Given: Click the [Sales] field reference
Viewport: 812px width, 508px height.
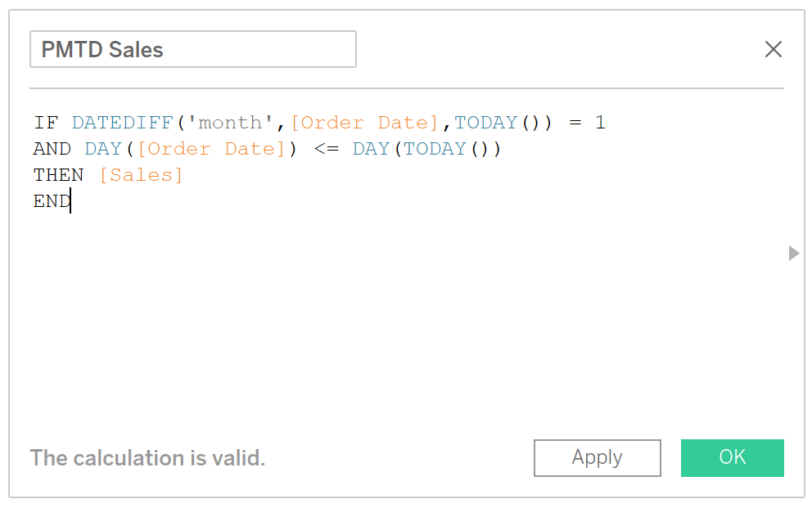Looking at the screenshot, I should click(141, 175).
